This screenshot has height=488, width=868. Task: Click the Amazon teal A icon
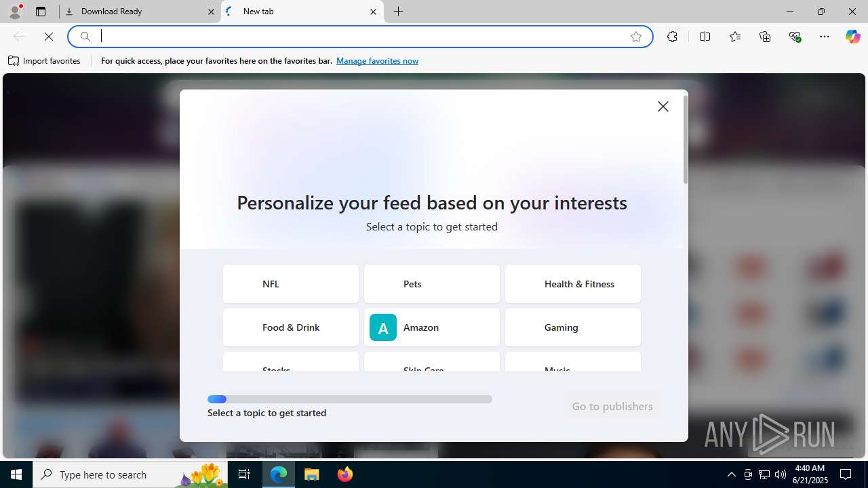(383, 327)
